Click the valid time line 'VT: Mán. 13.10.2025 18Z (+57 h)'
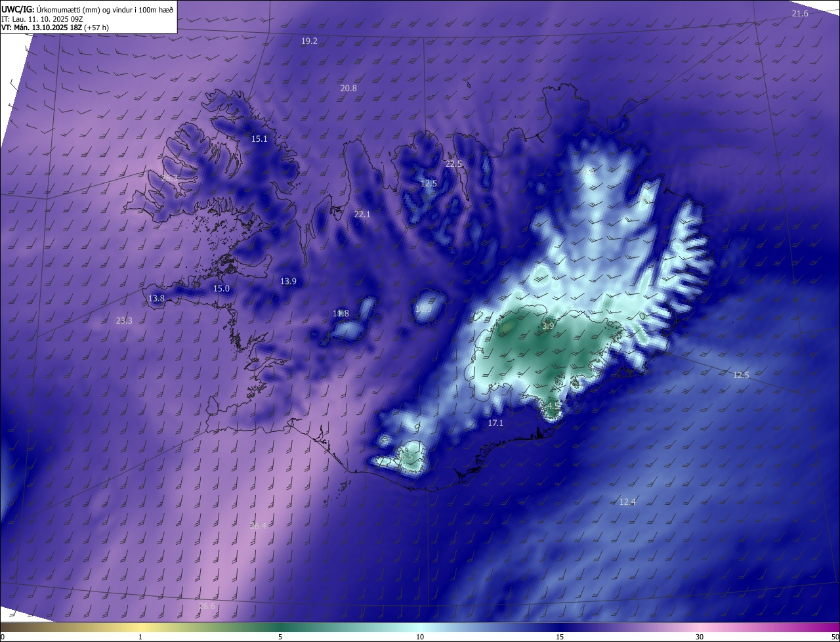The width and height of the screenshot is (840, 642). click(x=55, y=28)
